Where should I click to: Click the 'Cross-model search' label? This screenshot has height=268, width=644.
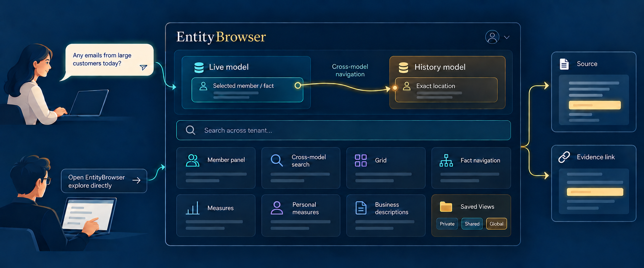tap(309, 161)
